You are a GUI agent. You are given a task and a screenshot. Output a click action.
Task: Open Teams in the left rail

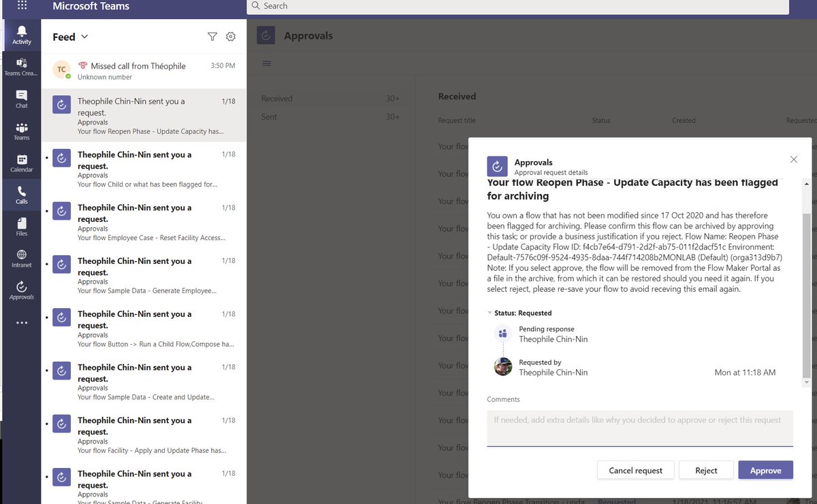(x=22, y=131)
